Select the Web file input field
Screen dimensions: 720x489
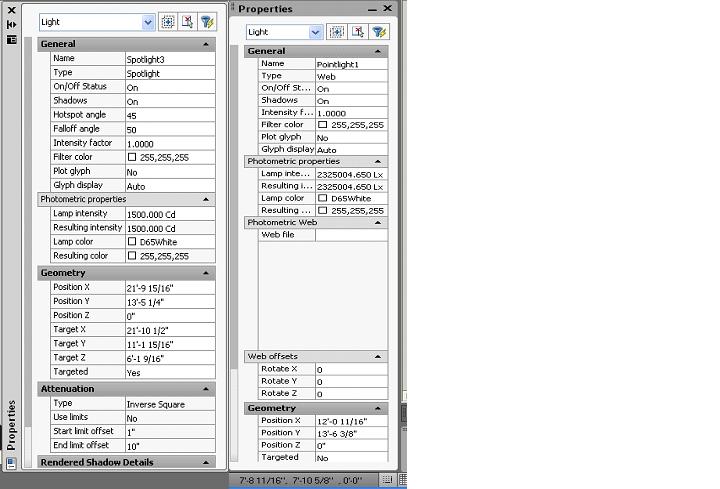[350, 235]
